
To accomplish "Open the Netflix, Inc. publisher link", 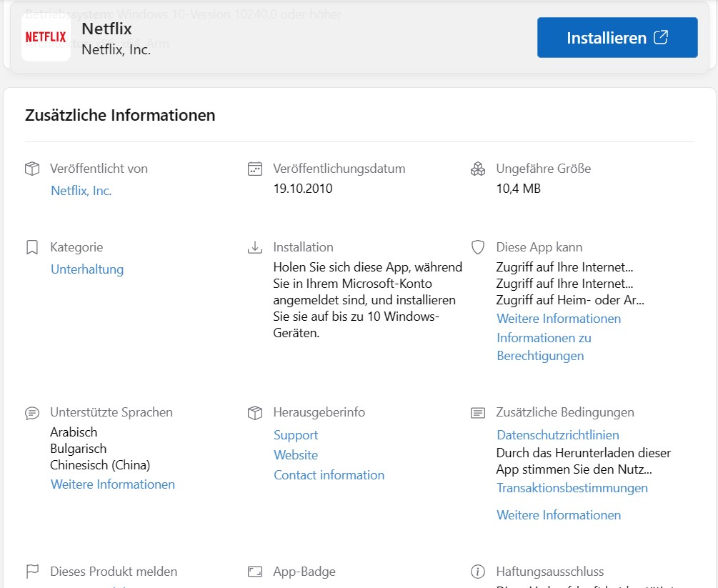I will 81,191.
